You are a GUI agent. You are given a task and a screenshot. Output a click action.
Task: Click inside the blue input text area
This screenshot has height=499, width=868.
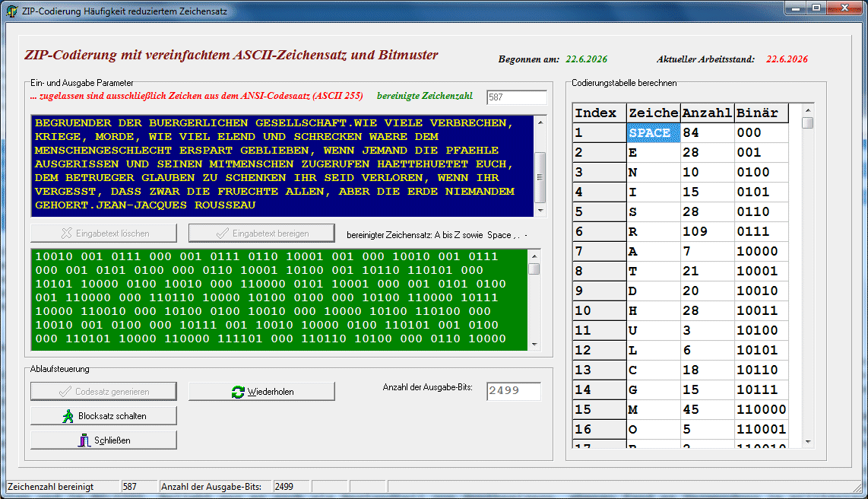tap(282, 166)
